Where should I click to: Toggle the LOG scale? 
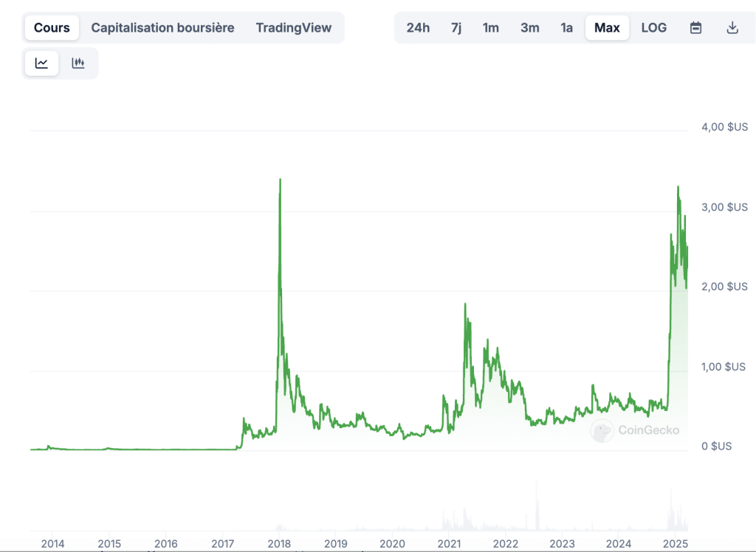654,27
